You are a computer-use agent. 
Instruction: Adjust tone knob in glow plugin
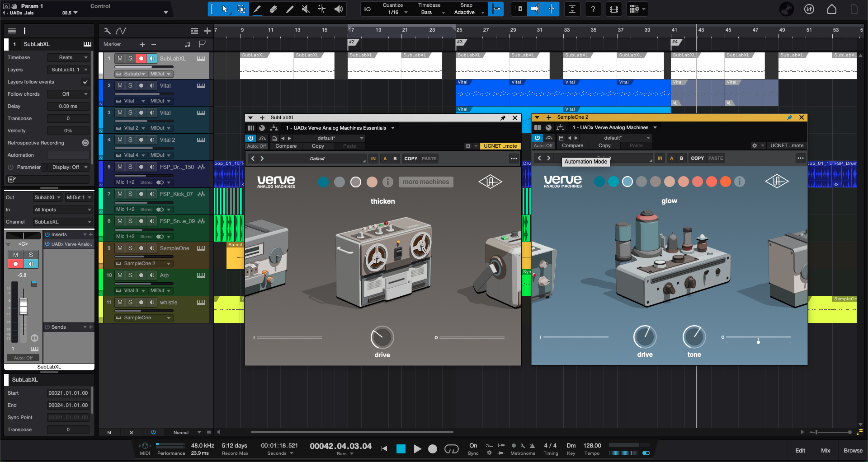pyautogui.click(x=694, y=337)
